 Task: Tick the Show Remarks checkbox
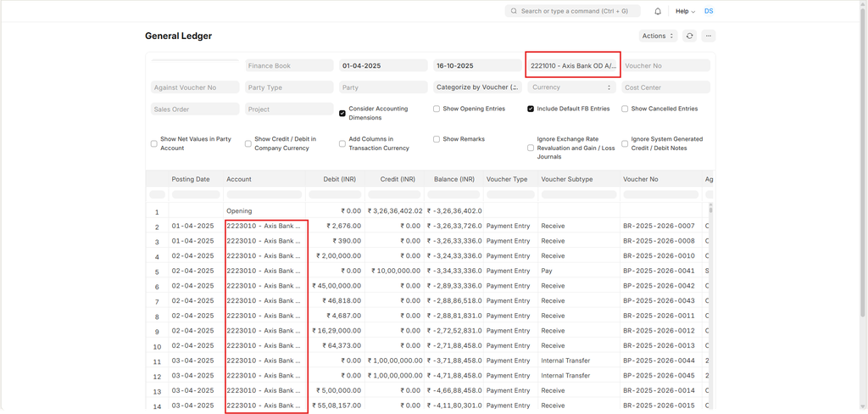(x=437, y=139)
